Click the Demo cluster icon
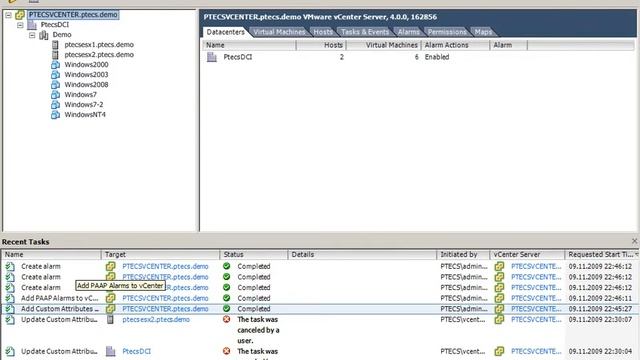The height and width of the screenshot is (360, 640). pyautogui.click(x=44, y=35)
